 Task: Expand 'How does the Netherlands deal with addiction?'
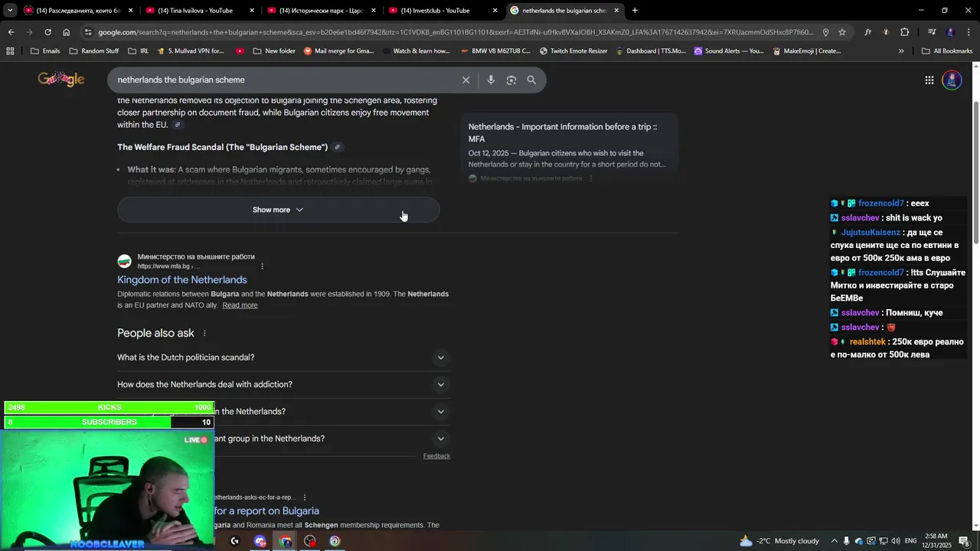pyautogui.click(x=283, y=384)
